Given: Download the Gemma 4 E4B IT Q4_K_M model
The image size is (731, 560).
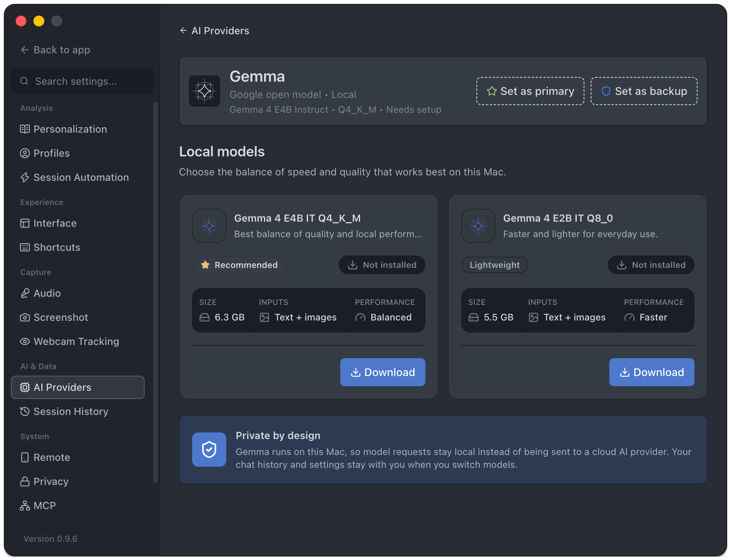Looking at the screenshot, I should (383, 372).
